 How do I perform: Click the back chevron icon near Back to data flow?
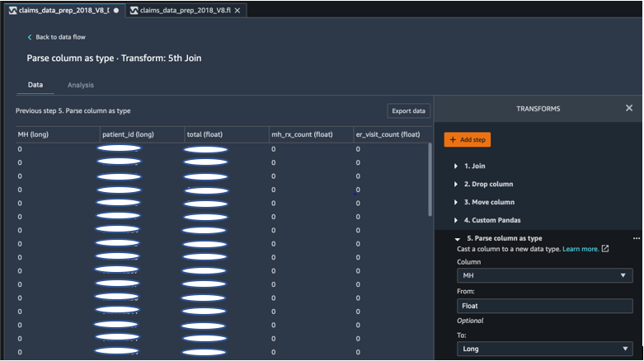pos(30,37)
